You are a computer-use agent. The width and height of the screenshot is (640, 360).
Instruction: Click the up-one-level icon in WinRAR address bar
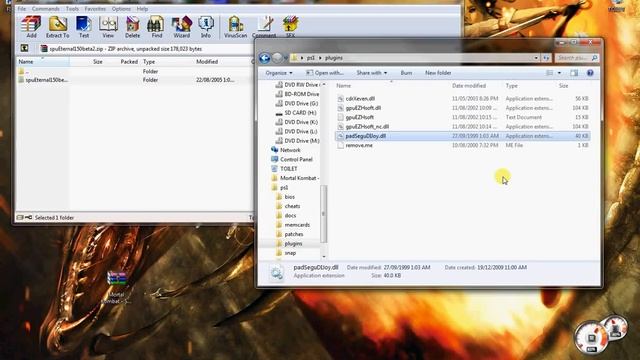[24, 49]
